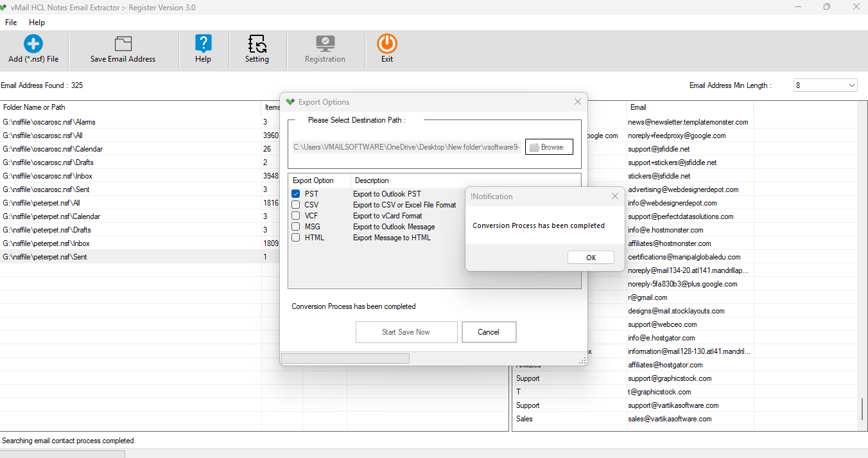Click designs@mail.stocklayouts.com email

tap(676, 311)
